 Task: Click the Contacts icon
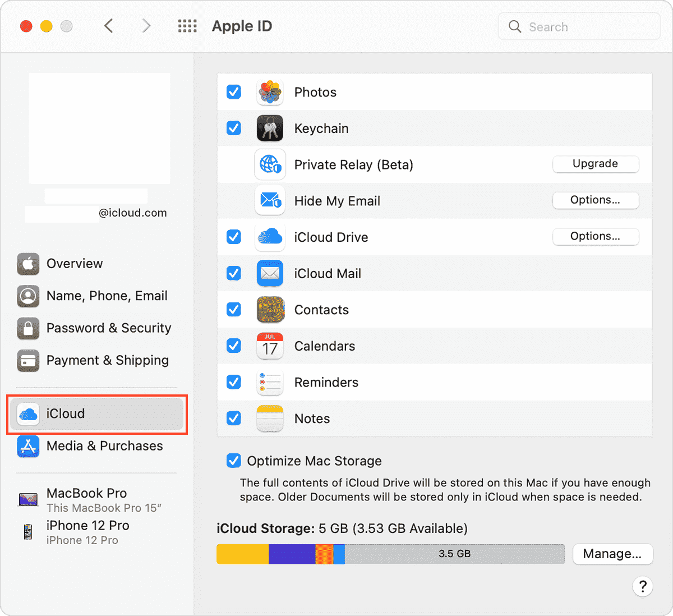pyautogui.click(x=270, y=310)
